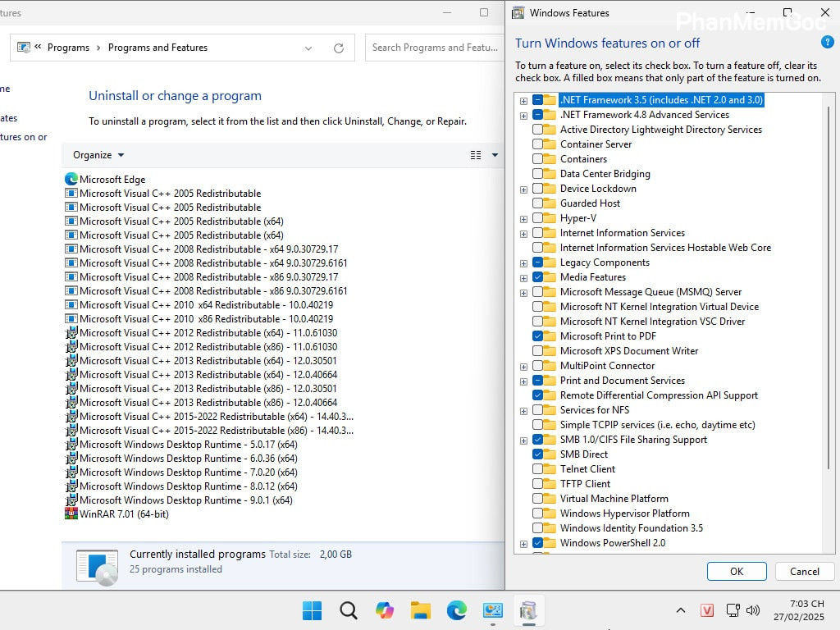This screenshot has height=630, width=840.
Task: Confirm Windows Features changes with OK
Action: pos(736,571)
